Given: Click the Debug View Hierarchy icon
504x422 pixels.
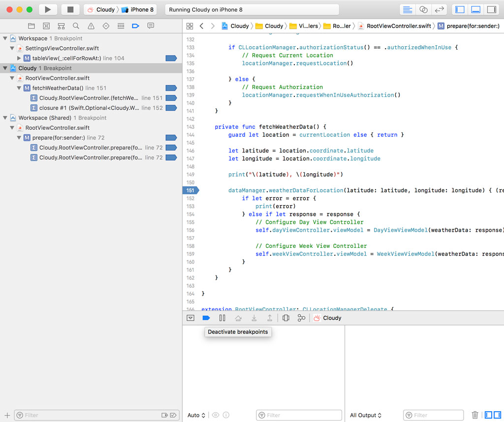Looking at the screenshot, I should tap(285, 318).
